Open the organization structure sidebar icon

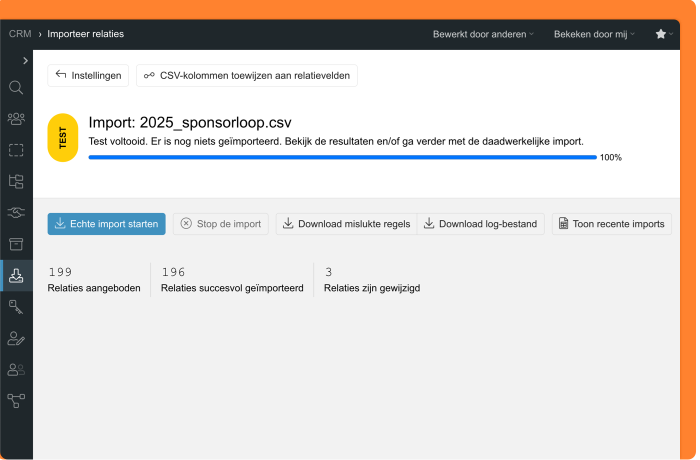point(16,181)
